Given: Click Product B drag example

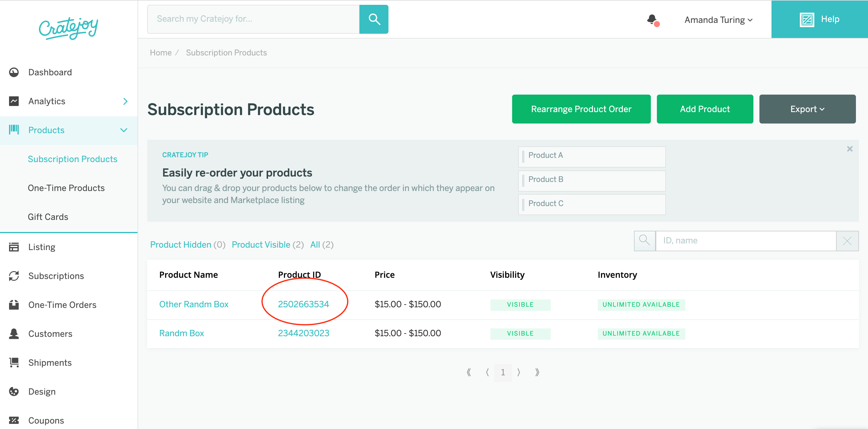Looking at the screenshot, I should (x=592, y=181).
